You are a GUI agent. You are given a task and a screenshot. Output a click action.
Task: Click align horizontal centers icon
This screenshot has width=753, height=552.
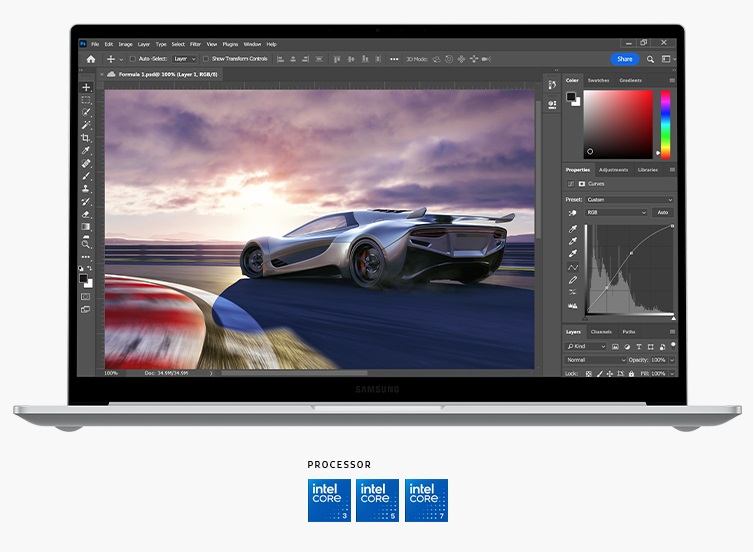point(293,59)
